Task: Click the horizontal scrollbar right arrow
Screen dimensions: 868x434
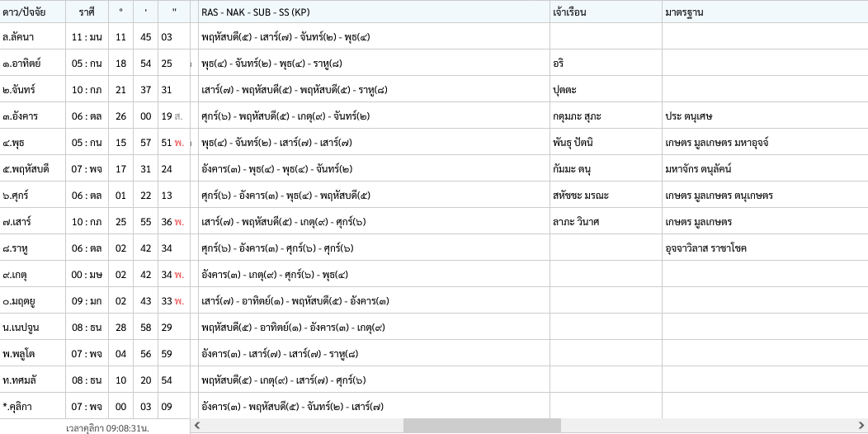Action: pyautogui.click(x=861, y=425)
